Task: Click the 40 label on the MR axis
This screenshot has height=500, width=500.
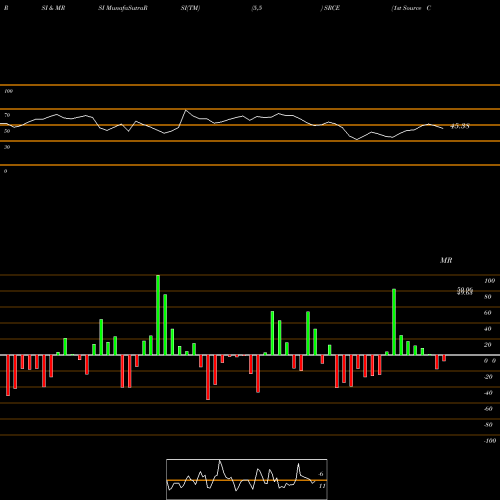Action: point(488,329)
